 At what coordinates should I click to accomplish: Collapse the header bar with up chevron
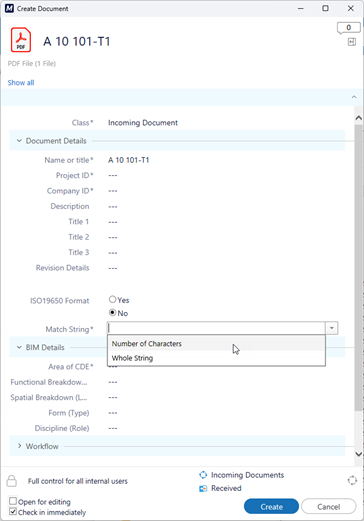click(x=354, y=97)
